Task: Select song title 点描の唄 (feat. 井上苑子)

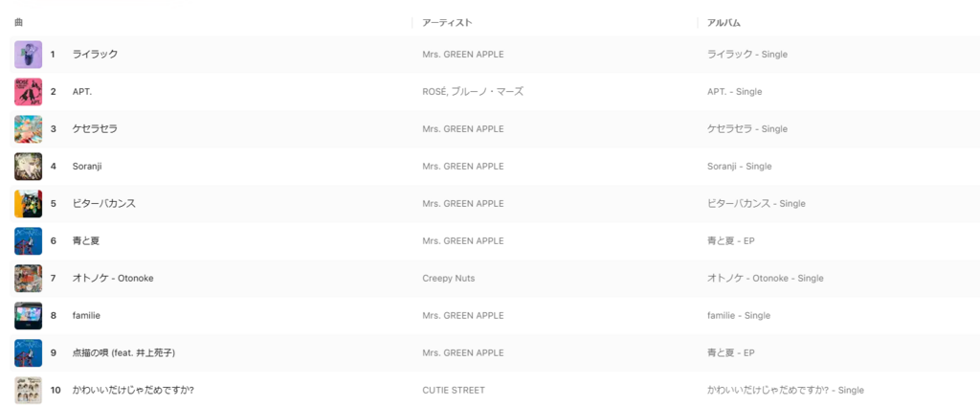Action: pos(123,353)
